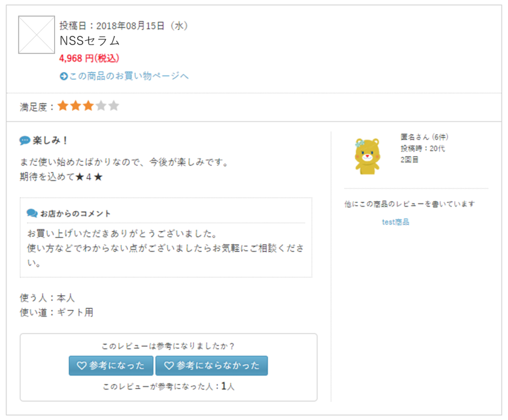Click the circled arrow icon beside shopping link
Screen dimensions: 508x420
pos(63,76)
